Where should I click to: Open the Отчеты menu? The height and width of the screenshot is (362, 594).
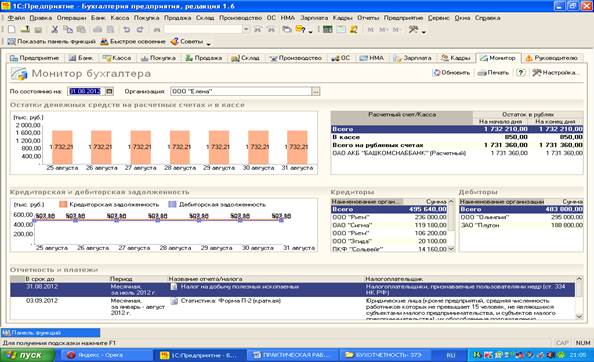368,18
